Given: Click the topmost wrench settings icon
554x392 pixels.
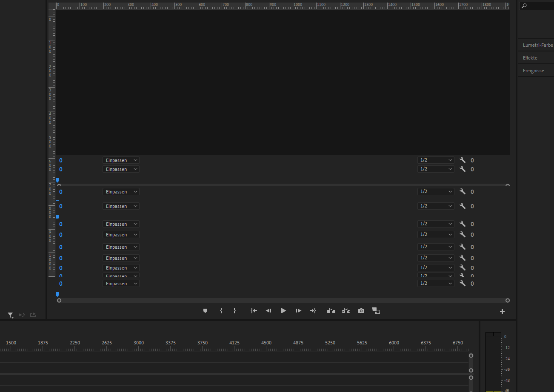Looking at the screenshot, I should [463, 160].
